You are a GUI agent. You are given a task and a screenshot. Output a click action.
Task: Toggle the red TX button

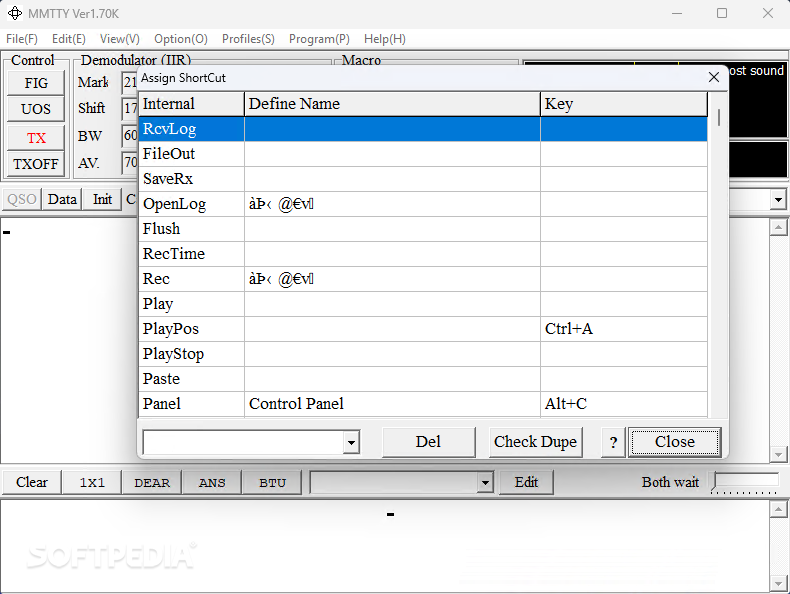[36, 138]
